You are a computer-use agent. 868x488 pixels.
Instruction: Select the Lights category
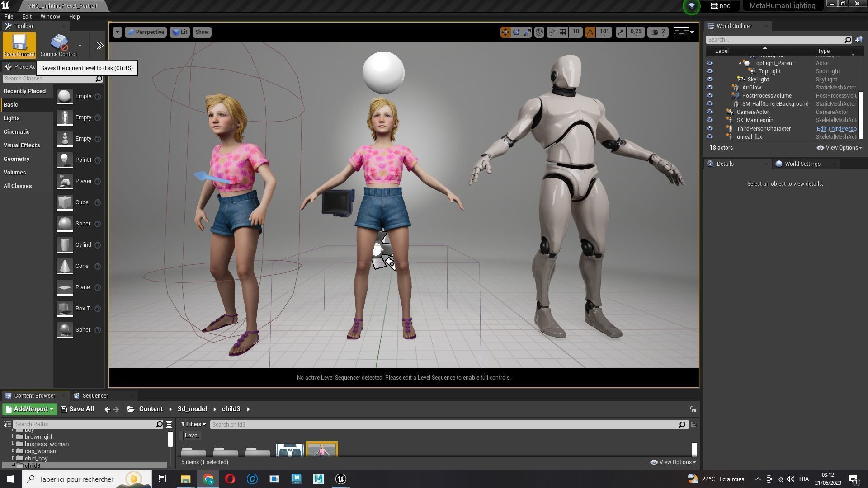tap(12, 118)
